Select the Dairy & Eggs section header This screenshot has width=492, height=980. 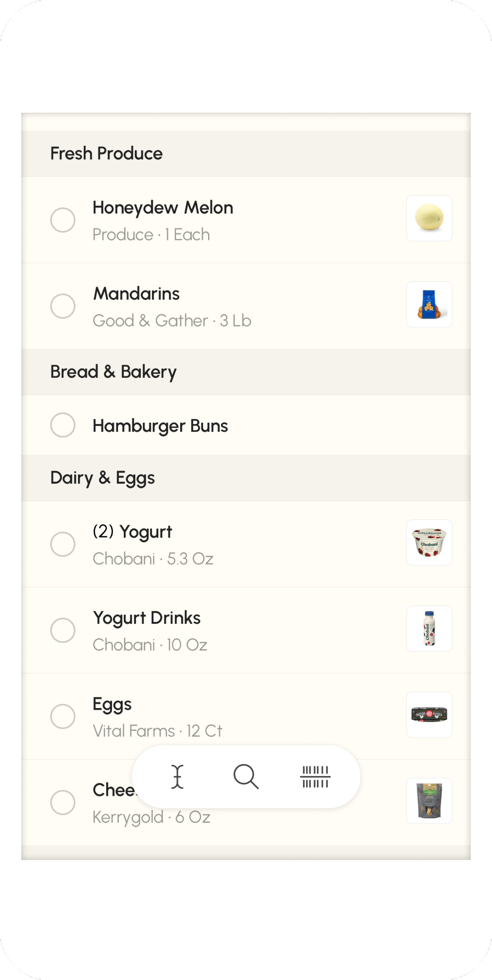click(x=102, y=478)
